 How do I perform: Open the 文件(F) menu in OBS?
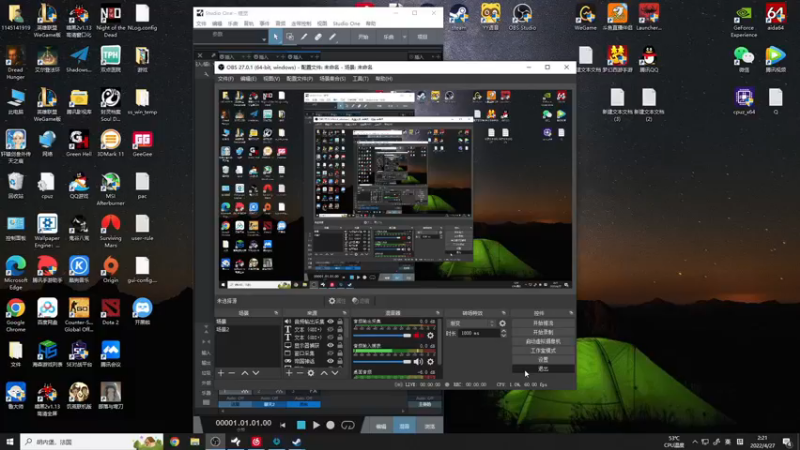pyautogui.click(x=226, y=79)
